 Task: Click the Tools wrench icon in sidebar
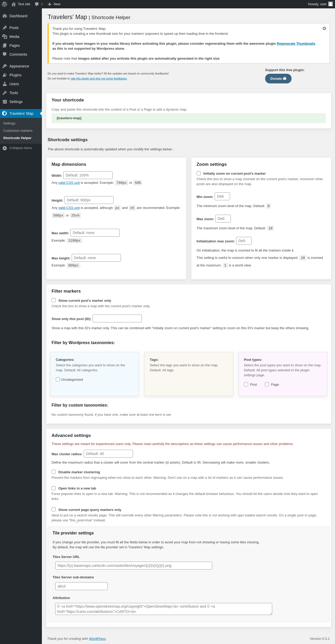[x=5, y=93]
